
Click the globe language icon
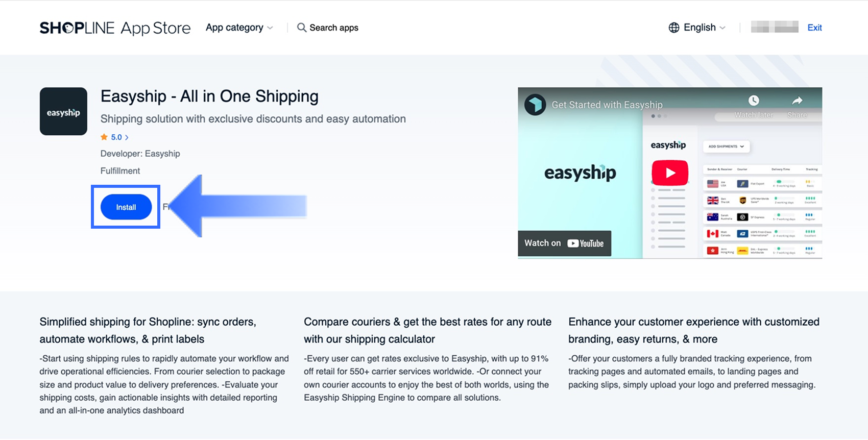coord(674,28)
